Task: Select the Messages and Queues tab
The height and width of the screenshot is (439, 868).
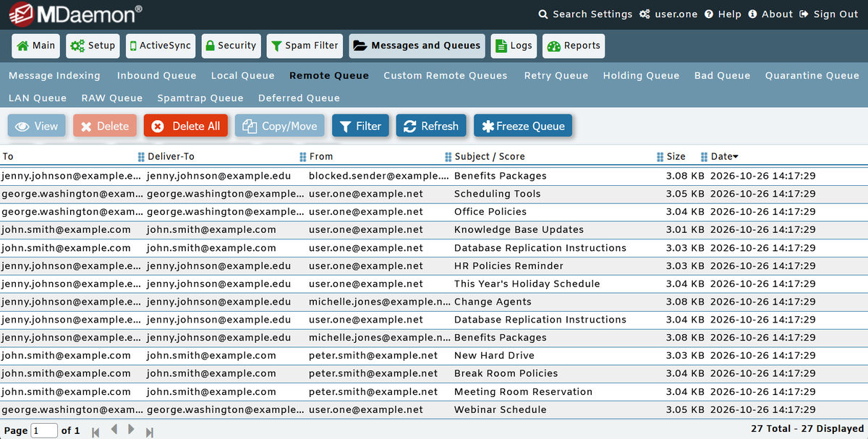Action: click(417, 46)
